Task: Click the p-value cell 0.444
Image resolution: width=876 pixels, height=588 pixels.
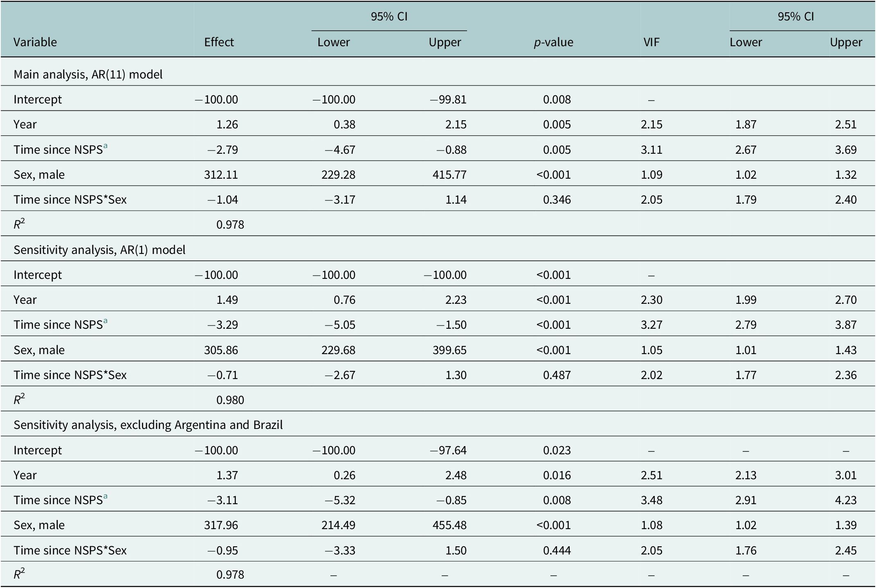Action: [557, 550]
